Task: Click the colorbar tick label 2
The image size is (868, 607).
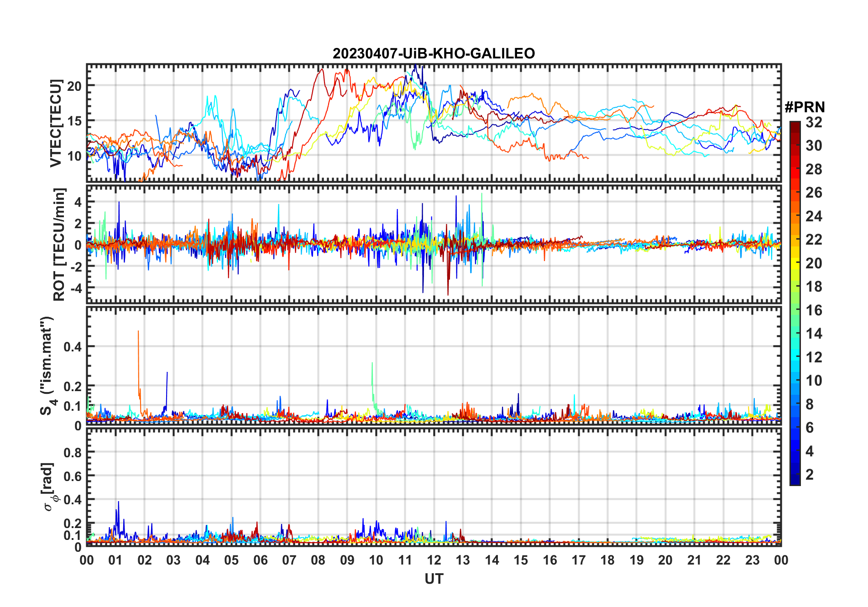Action: point(810,475)
